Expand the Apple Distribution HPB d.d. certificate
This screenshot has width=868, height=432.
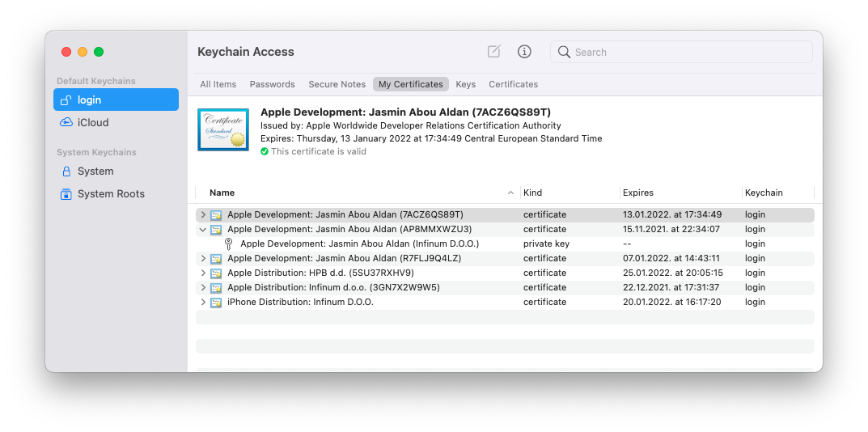(203, 273)
